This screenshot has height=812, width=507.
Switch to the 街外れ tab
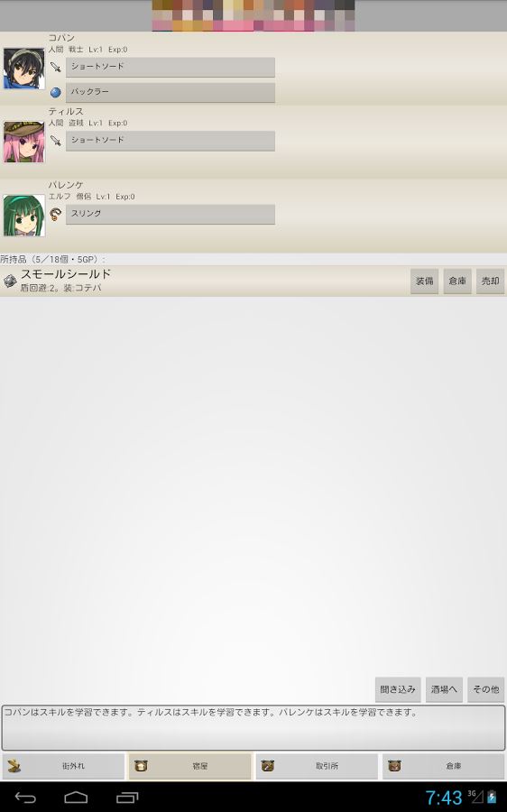tap(63, 766)
